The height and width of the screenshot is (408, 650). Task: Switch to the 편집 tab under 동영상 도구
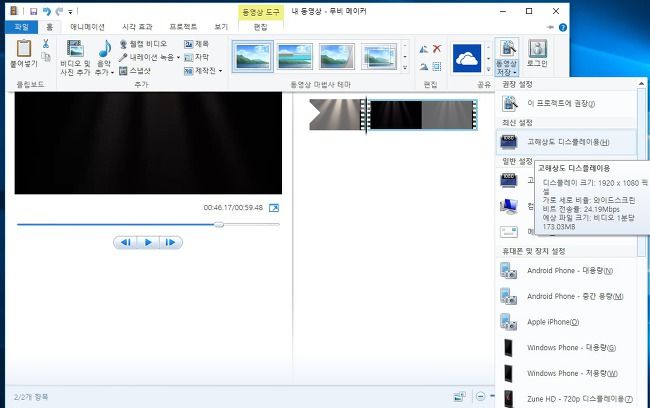click(260, 27)
